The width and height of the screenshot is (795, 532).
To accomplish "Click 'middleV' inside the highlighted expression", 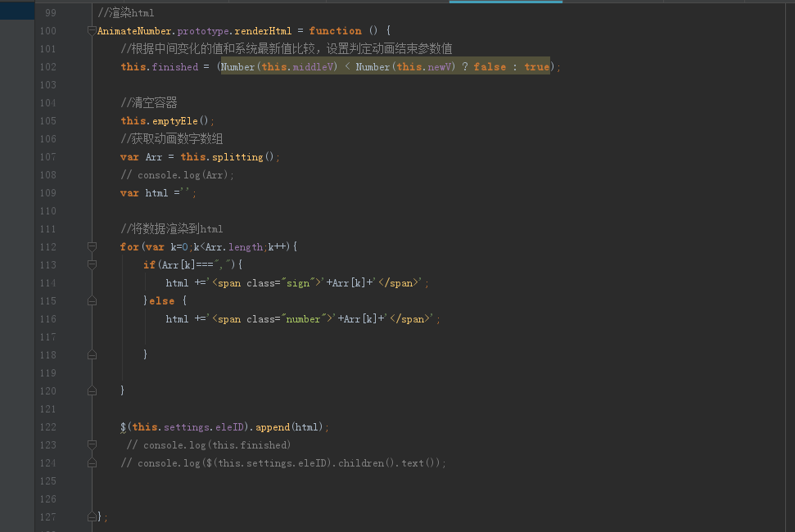I will tap(313, 67).
